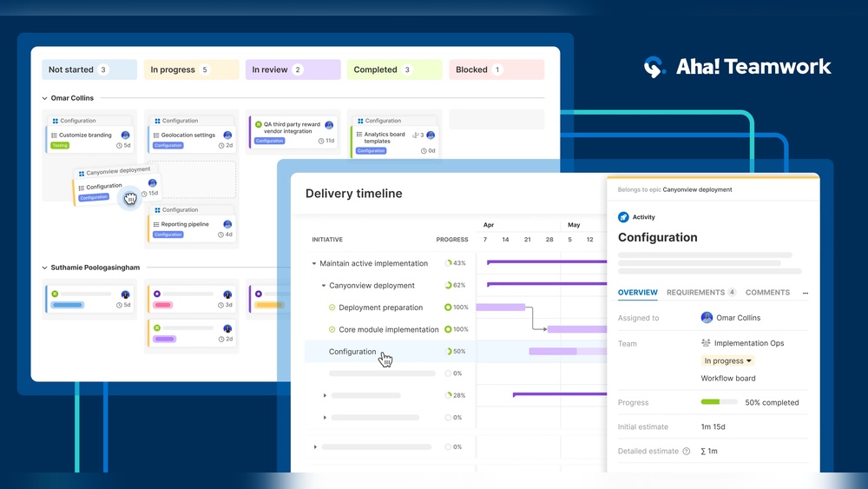Click the 50% completed progress bar

click(719, 402)
